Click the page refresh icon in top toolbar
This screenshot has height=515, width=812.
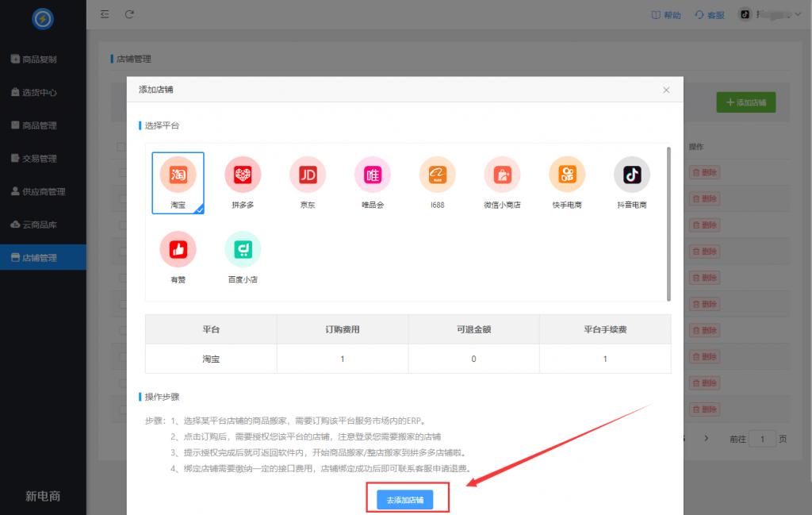pos(129,14)
